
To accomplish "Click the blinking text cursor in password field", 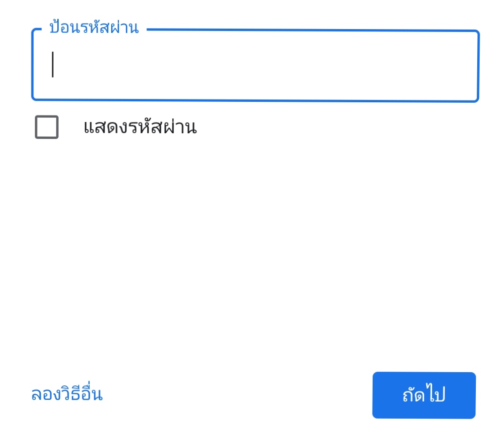I will 53,65.
